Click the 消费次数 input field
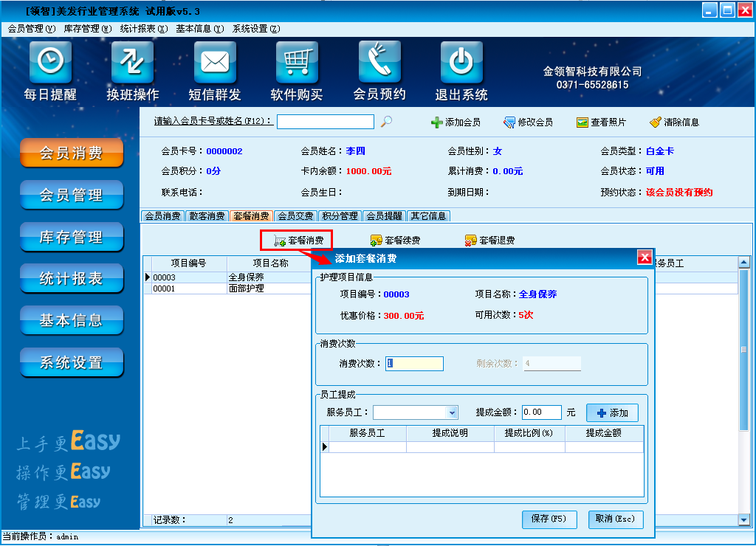 pyautogui.click(x=414, y=364)
